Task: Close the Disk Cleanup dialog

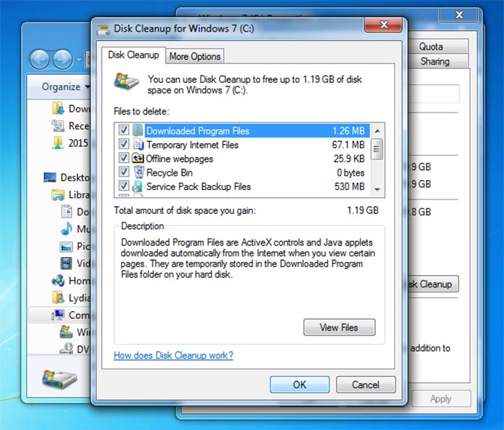Action: 384,24
